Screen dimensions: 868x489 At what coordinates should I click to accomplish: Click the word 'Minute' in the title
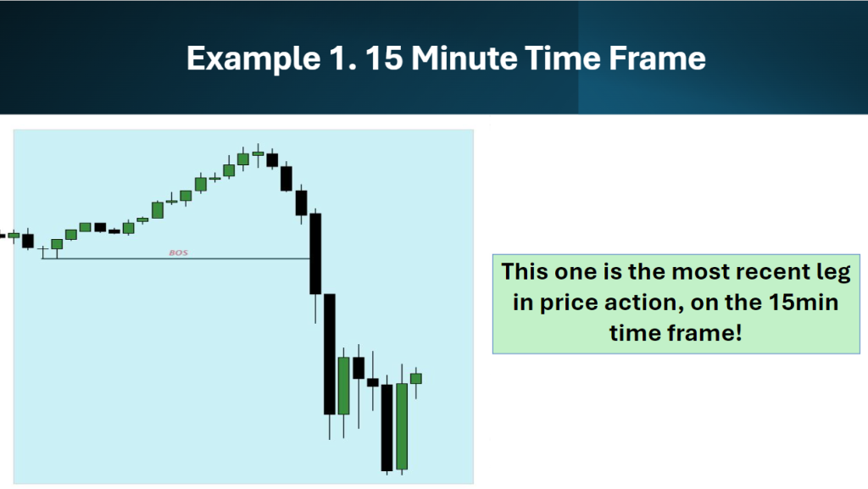[465, 58]
